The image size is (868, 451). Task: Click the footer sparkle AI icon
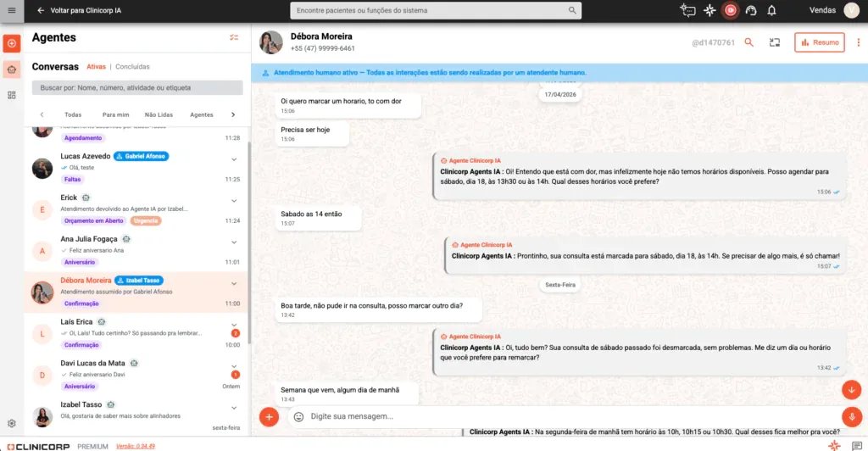tap(834, 445)
